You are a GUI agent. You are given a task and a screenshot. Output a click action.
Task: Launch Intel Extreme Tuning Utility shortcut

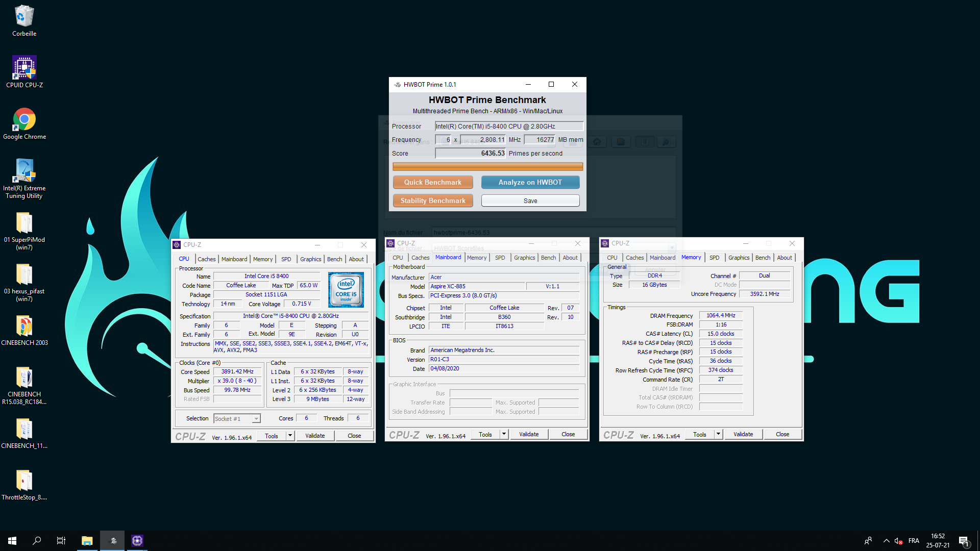click(x=24, y=179)
